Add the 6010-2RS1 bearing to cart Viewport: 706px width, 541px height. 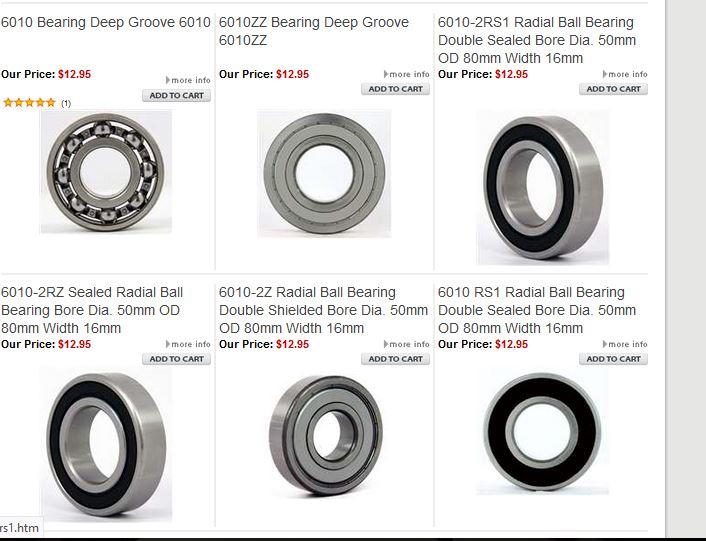613,89
